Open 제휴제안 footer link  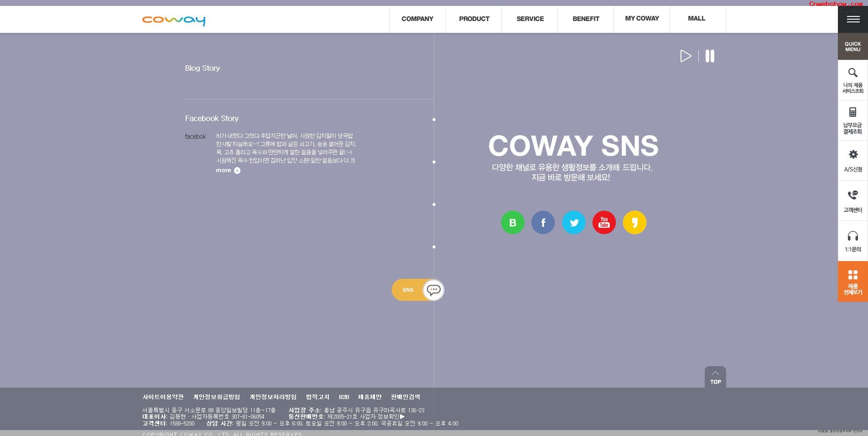pos(369,397)
